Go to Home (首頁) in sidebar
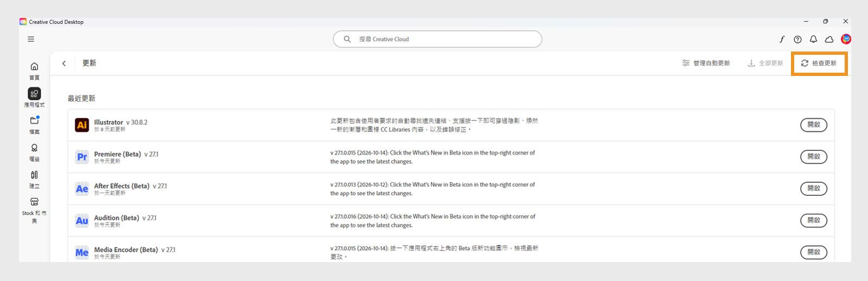The width and height of the screenshot is (868, 281). coord(34,71)
